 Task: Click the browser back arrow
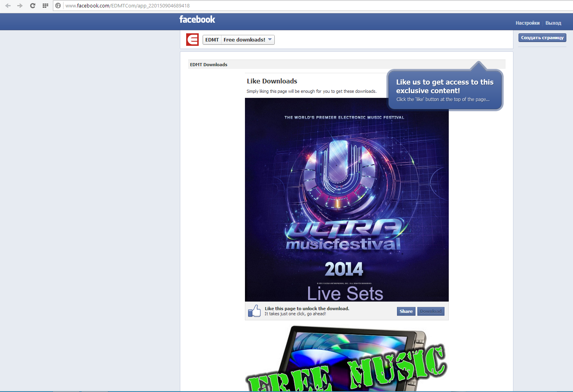[8, 5]
